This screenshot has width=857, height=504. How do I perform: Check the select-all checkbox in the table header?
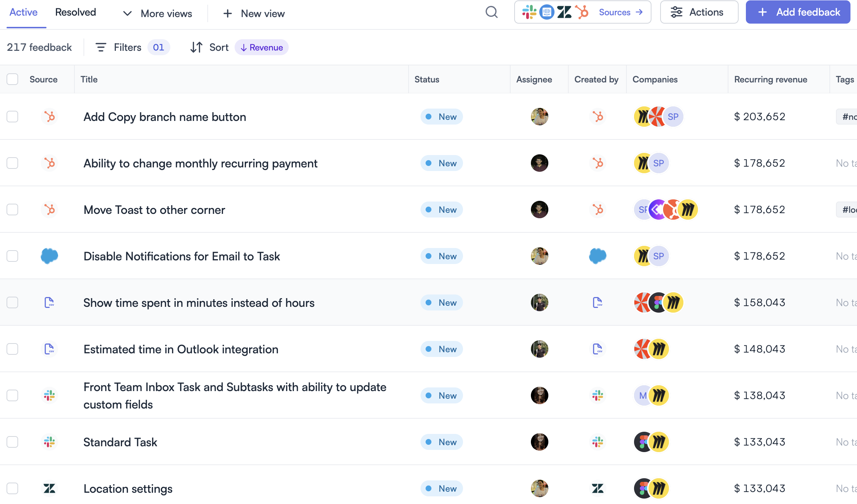click(12, 79)
